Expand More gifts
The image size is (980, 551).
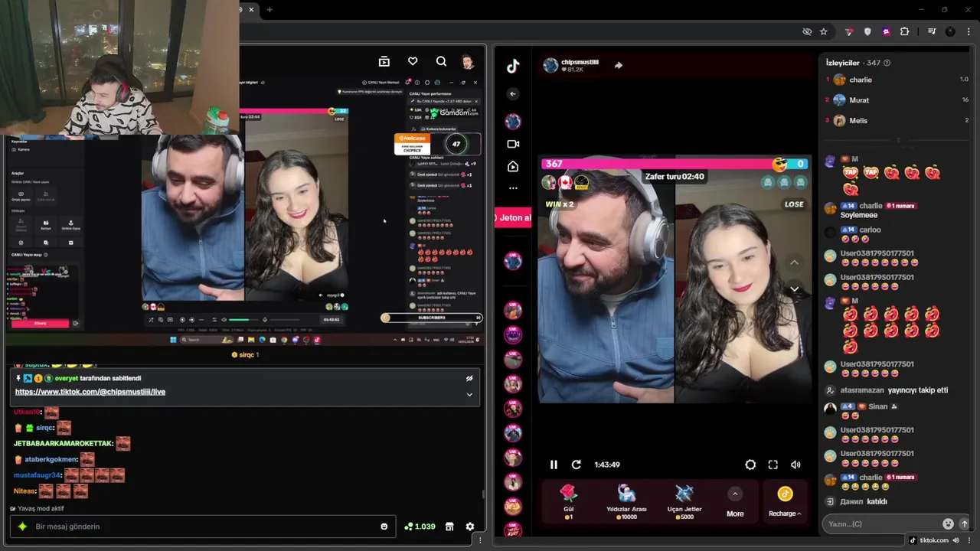coord(735,503)
